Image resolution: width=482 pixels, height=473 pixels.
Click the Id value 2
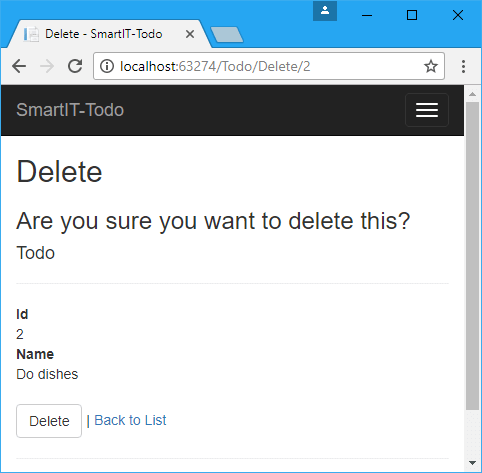20,334
